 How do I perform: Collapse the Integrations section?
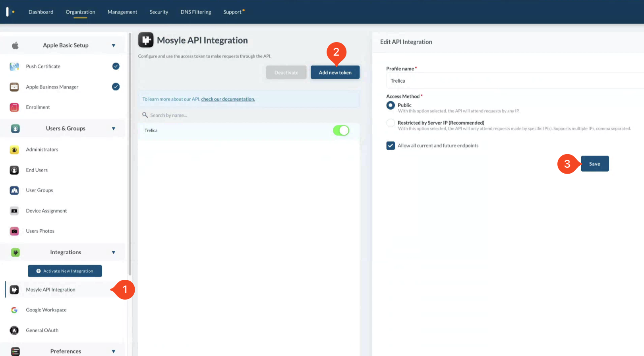click(x=114, y=252)
